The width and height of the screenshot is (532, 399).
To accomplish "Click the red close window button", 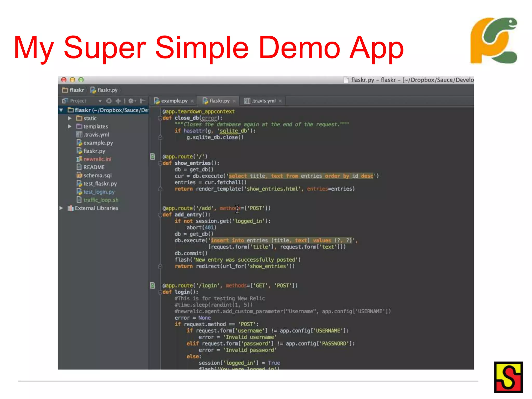I will coord(64,80).
